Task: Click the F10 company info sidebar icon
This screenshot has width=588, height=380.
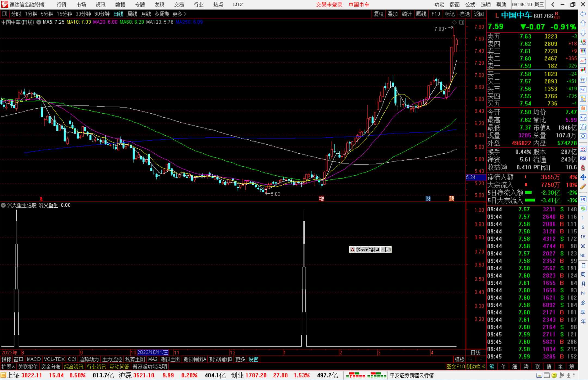Action: point(583,89)
